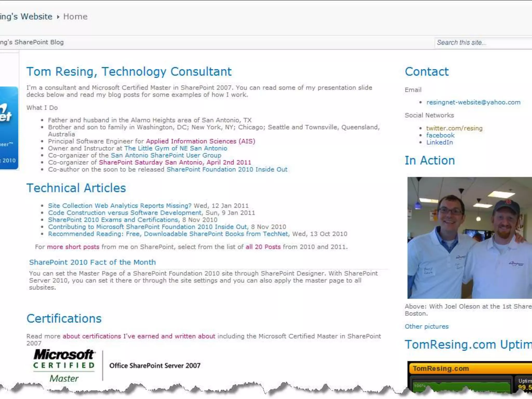
Task: Click SharePoint 2010 Fact of the Month heading
Action: [92, 262]
